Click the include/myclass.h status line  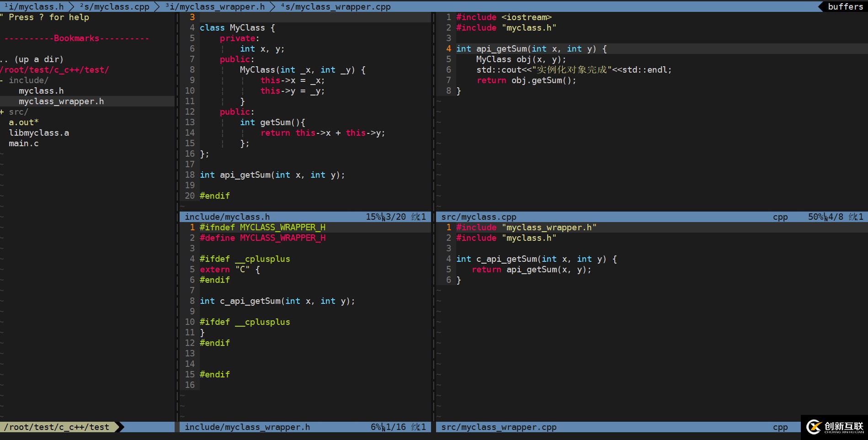click(x=227, y=217)
